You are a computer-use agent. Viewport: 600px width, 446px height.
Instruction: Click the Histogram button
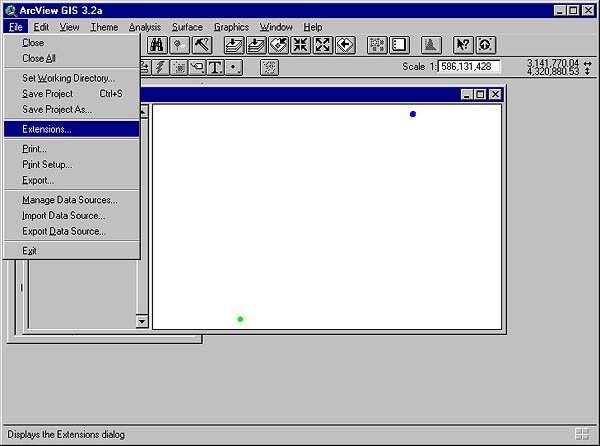(431, 45)
